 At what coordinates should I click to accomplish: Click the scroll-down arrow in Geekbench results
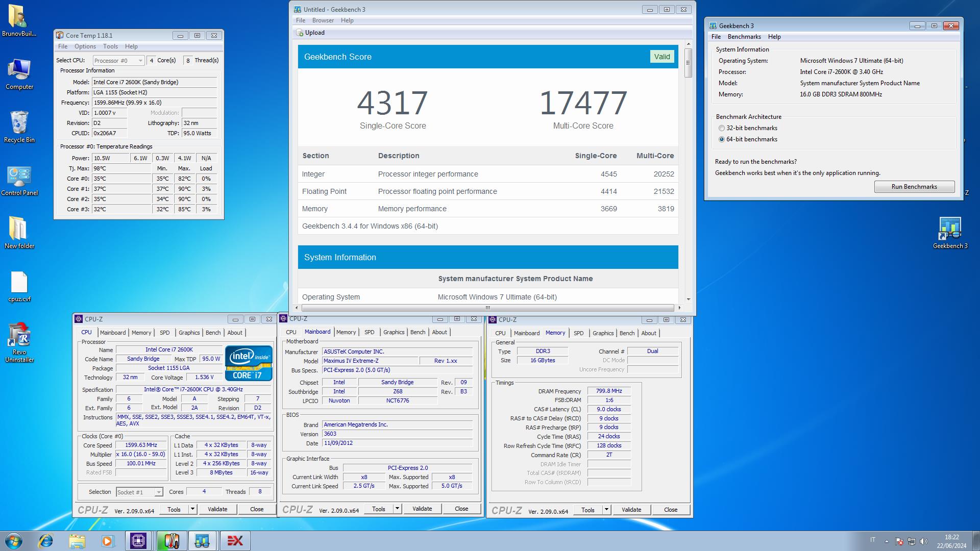688,299
